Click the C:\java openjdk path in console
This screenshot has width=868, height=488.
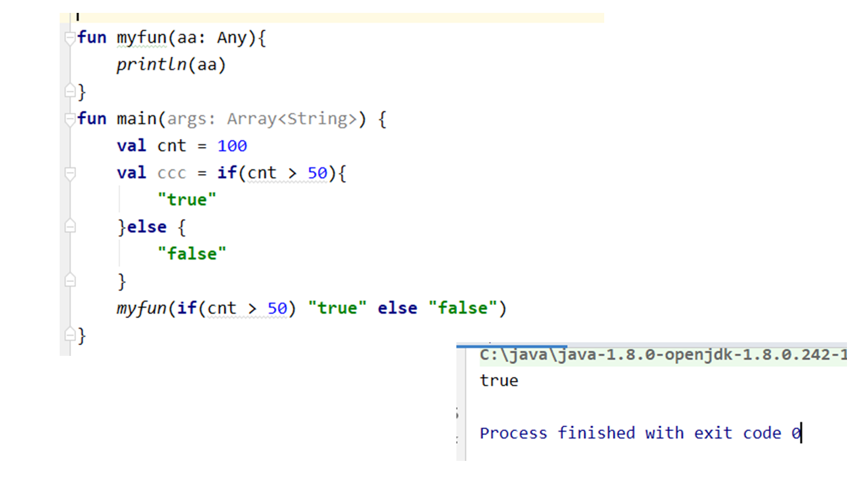pos(661,355)
